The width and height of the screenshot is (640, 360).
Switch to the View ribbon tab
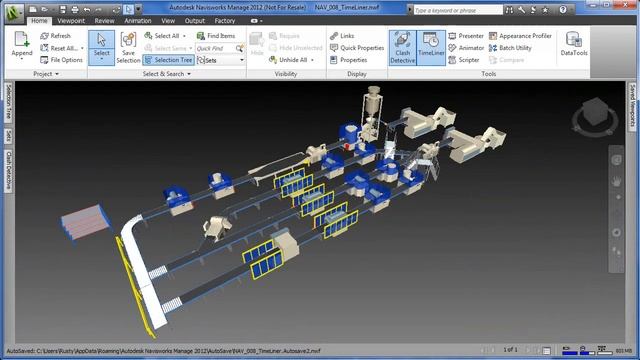168,20
